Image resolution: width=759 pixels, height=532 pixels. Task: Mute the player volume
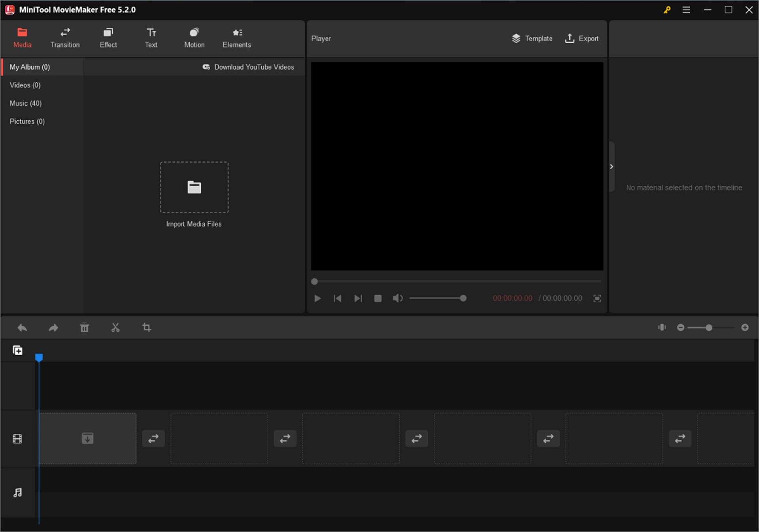point(398,298)
